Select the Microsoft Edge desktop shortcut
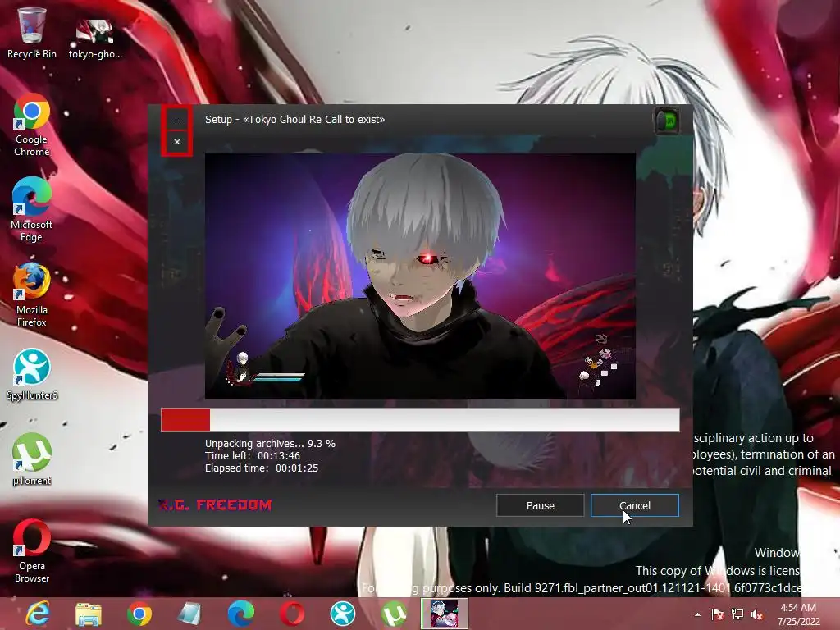The width and height of the screenshot is (840, 630). point(32,210)
